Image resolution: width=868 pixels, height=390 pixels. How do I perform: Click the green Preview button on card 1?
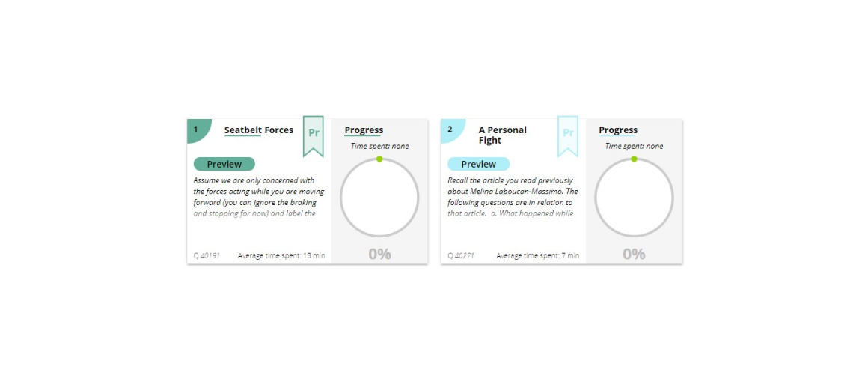click(224, 164)
